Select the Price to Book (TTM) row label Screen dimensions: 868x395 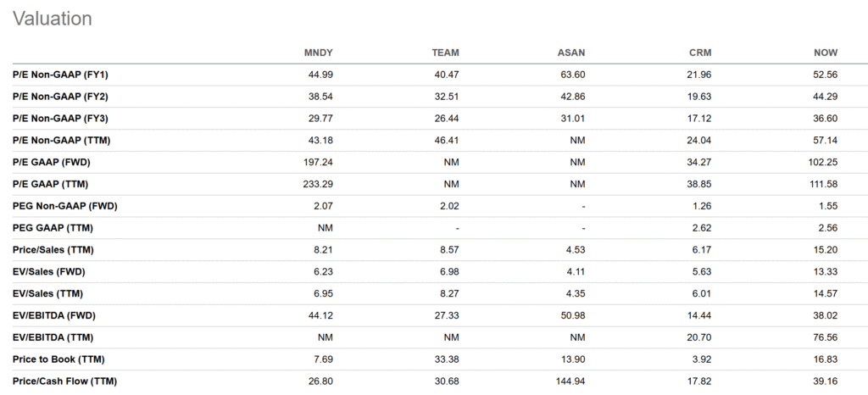[x=58, y=359]
